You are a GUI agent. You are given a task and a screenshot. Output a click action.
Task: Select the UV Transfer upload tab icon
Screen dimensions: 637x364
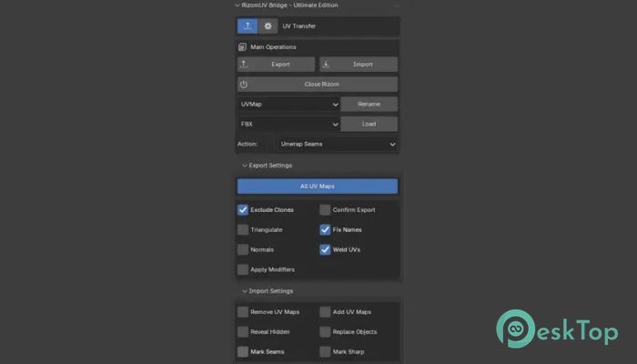(248, 26)
